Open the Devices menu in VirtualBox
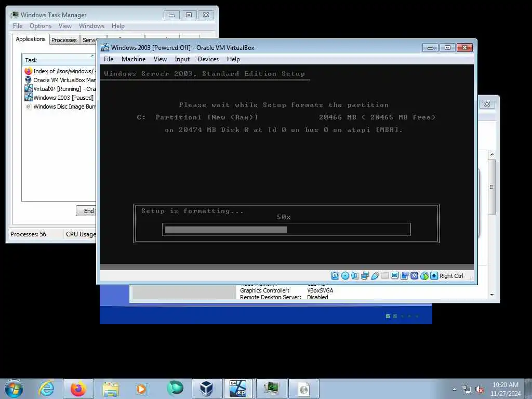This screenshot has width=532, height=399. click(208, 59)
